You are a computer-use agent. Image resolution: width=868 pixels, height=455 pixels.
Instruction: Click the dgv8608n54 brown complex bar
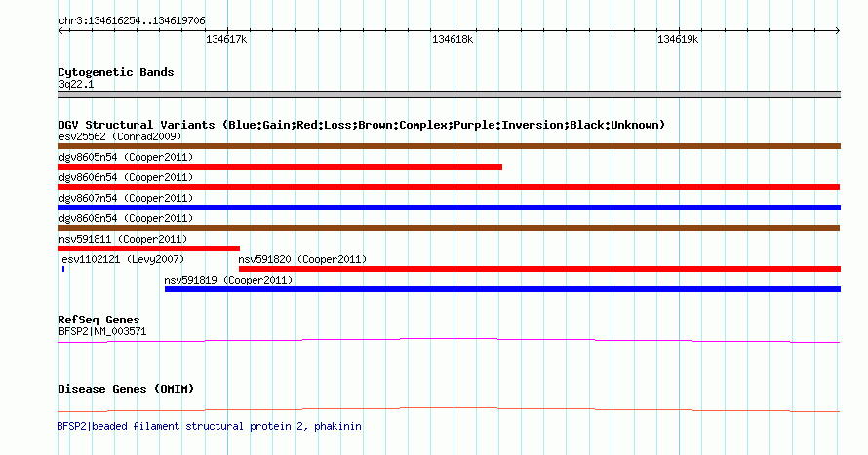point(449,228)
